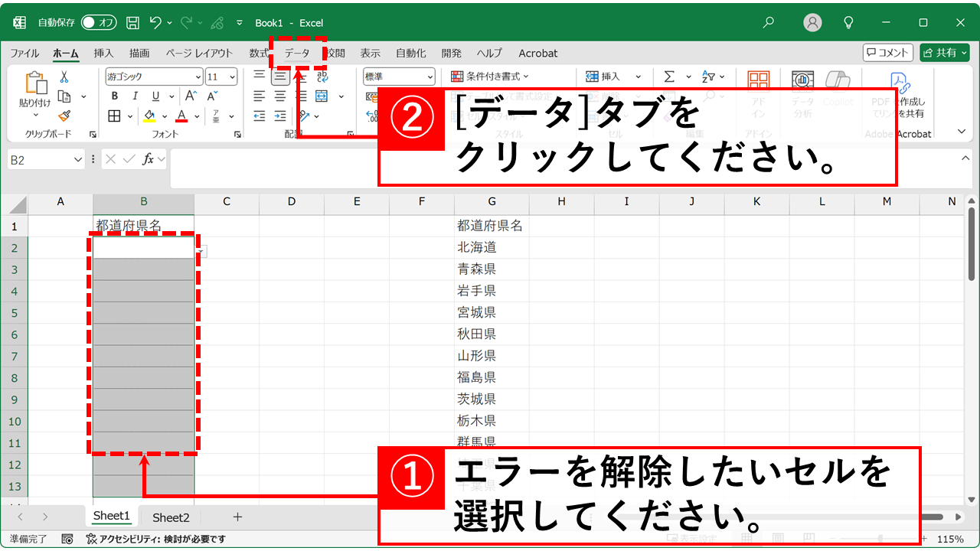The width and height of the screenshot is (980, 551).
Task: Align text to top of cell
Action: pyautogui.click(x=260, y=76)
